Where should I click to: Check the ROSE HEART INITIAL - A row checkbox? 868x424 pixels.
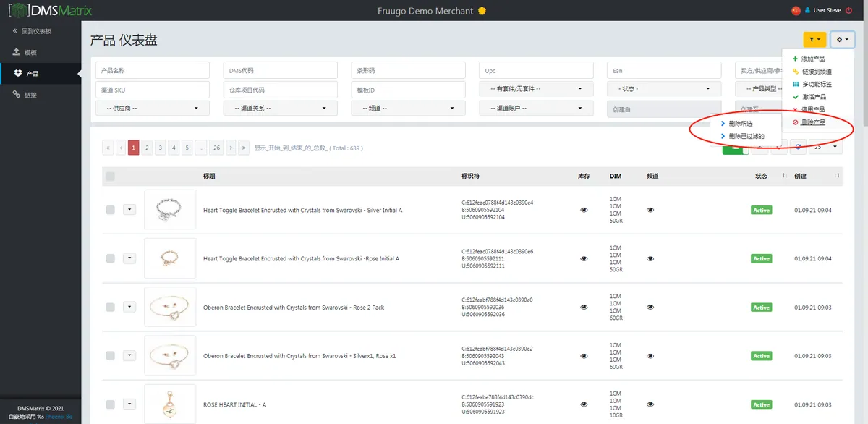110,404
